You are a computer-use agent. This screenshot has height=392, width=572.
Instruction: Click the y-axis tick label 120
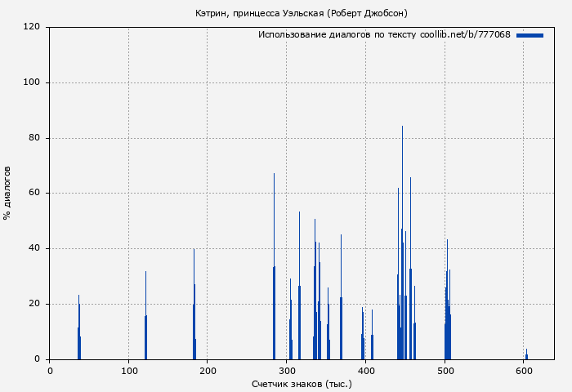[32, 27]
